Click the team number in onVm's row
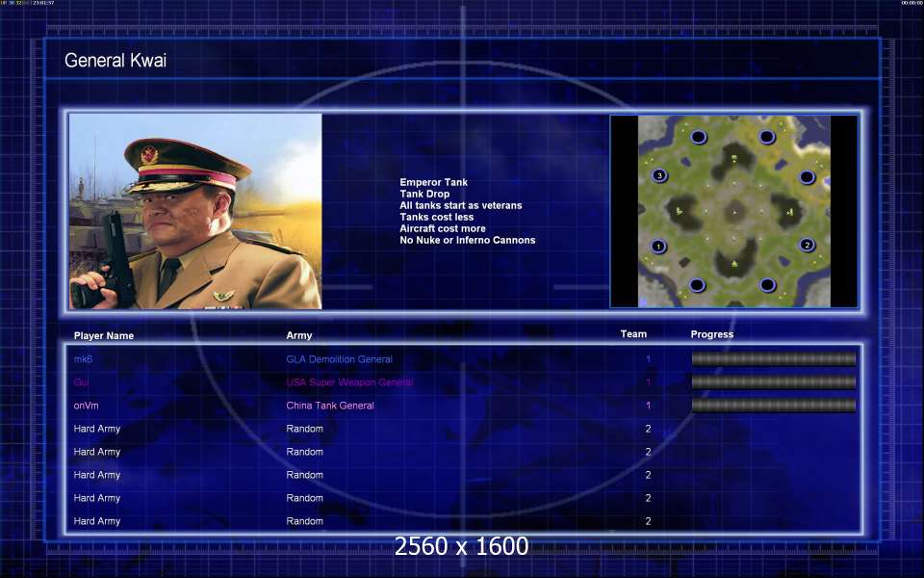This screenshot has height=578, width=924. click(x=648, y=406)
